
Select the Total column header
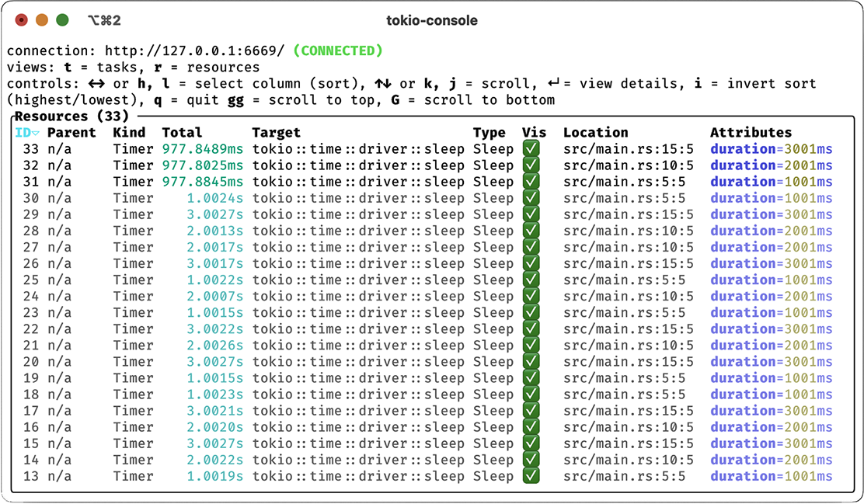click(x=182, y=133)
